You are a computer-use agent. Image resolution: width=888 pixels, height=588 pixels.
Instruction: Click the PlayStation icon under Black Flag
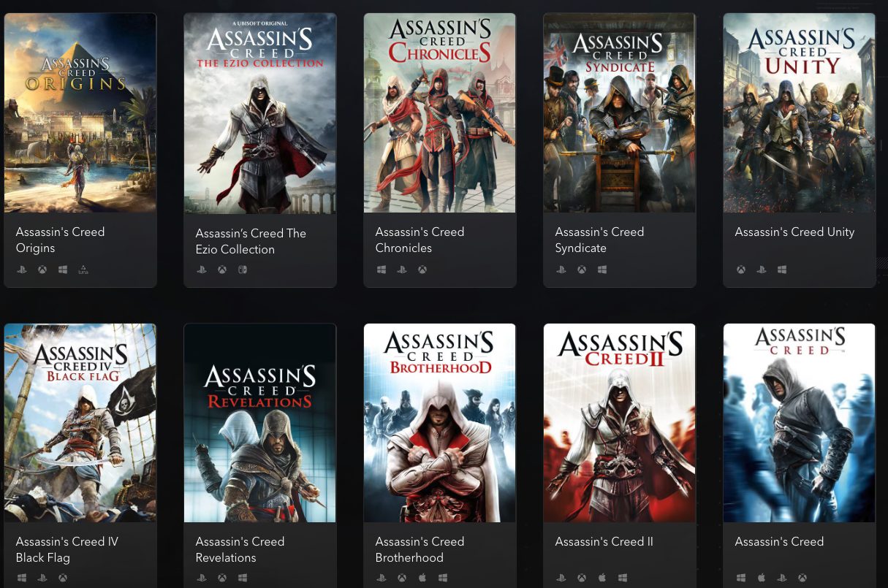(x=42, y=579)
